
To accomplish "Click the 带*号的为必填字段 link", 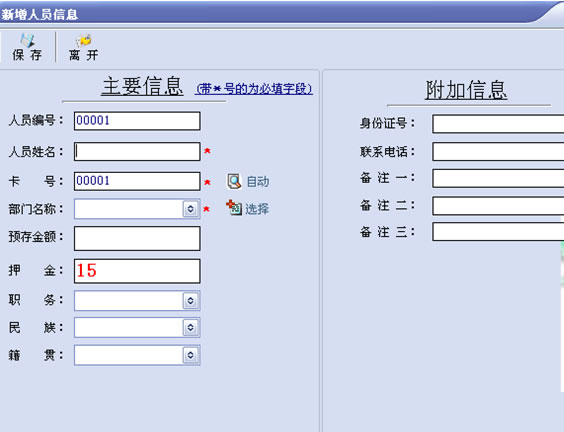I will pyautogui.click(x=254, y=88).
